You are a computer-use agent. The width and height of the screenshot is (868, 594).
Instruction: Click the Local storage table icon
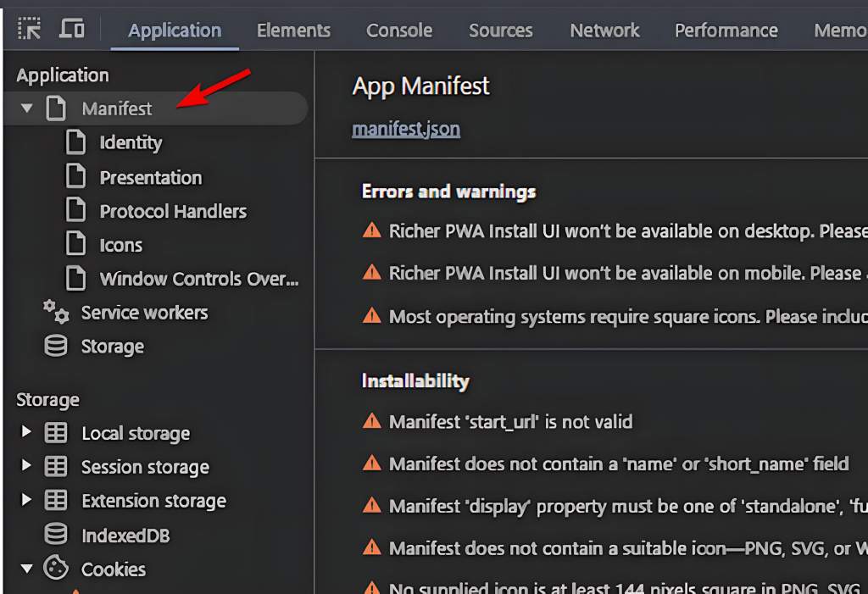(x=56, y=433)
